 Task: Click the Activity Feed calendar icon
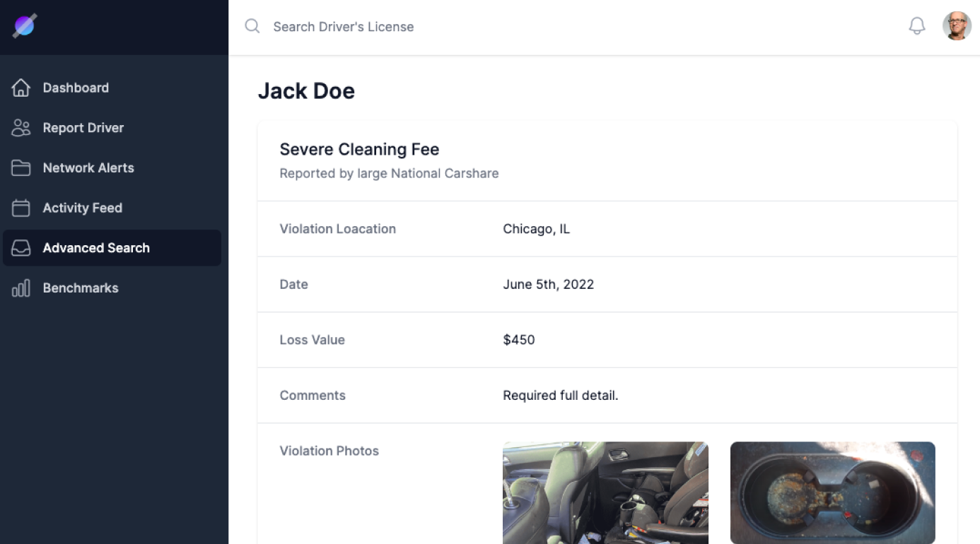21,208
